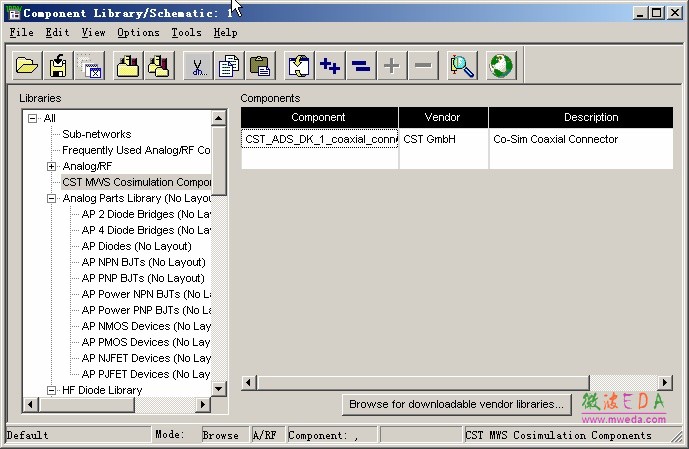
Task: Click the Browse mode status bar field
Action: pyautogui.click(x=225, y=435)
